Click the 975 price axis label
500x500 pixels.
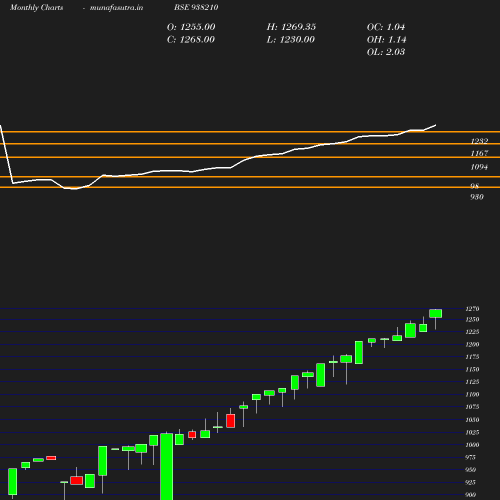tap(470, 457)
